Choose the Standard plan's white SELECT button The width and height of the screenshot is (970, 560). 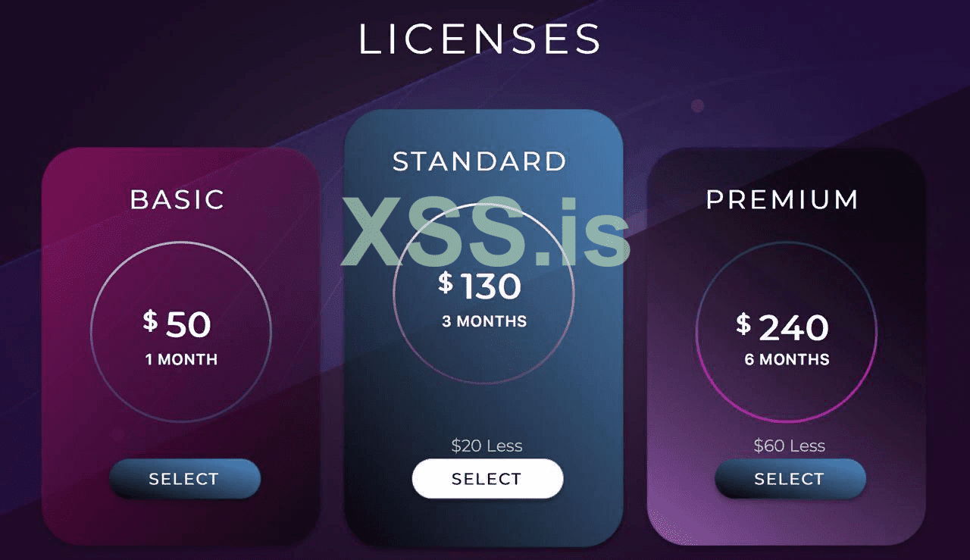tap(487, 479)
